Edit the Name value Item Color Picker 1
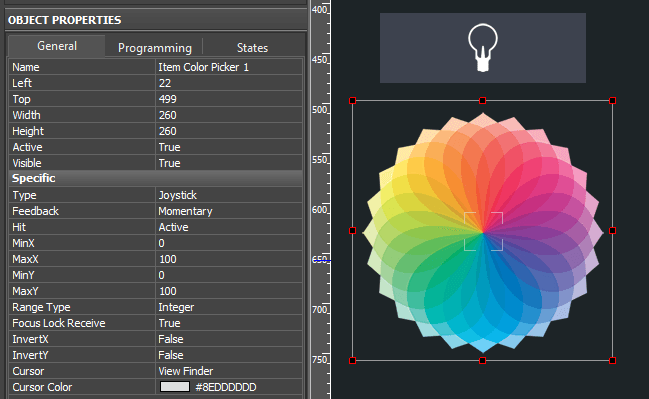This screenshot has height=399, width=649. coord(229,67)
